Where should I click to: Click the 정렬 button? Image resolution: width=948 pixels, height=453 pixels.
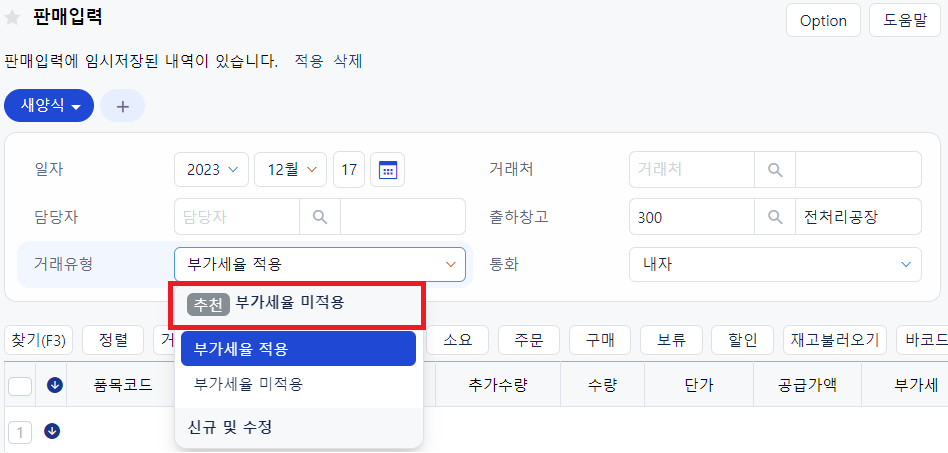point(113,341)
